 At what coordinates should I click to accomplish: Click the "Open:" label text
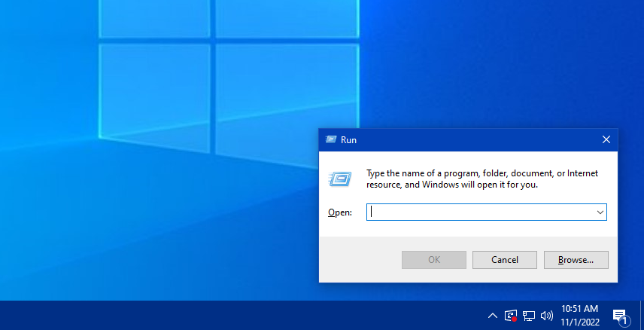[x=340, y=212]
